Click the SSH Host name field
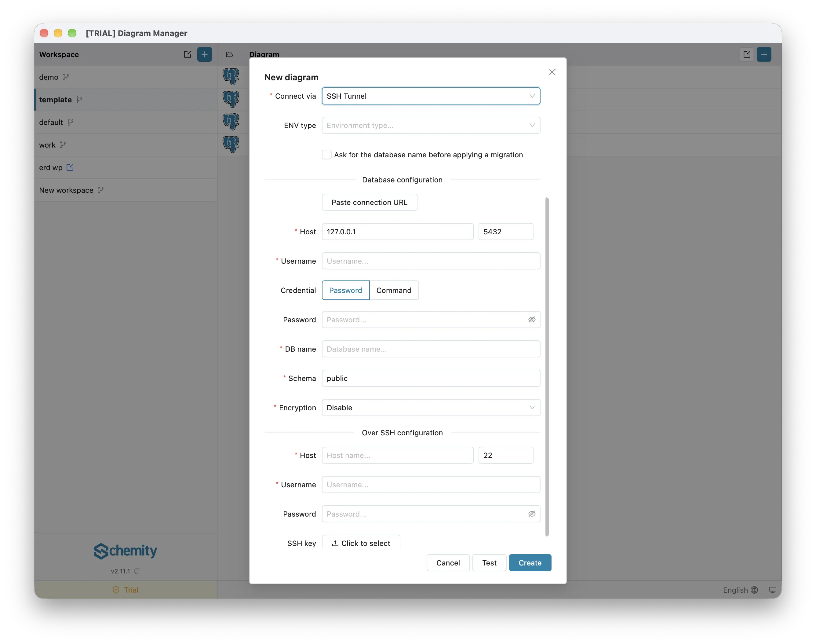This screenshot has width=816, height=644. coord(397,455)
